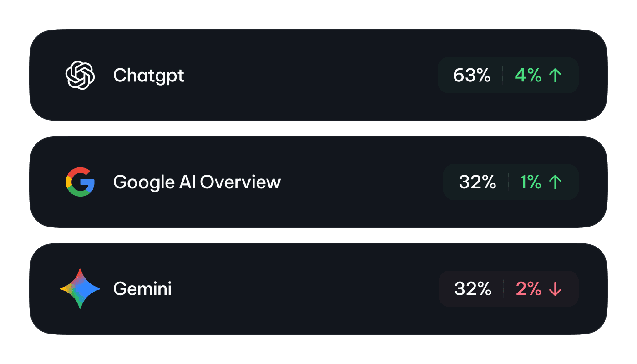Click the 32% value for Google AI Overview

pos(477,182)
